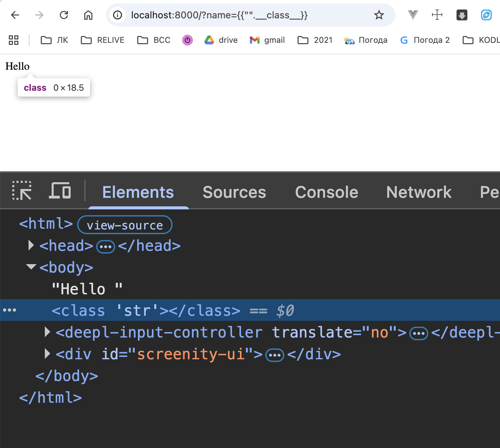The height and width of the screenshot is (448, 500).
Task: Expand the <head> node
Action: (31, 245)
